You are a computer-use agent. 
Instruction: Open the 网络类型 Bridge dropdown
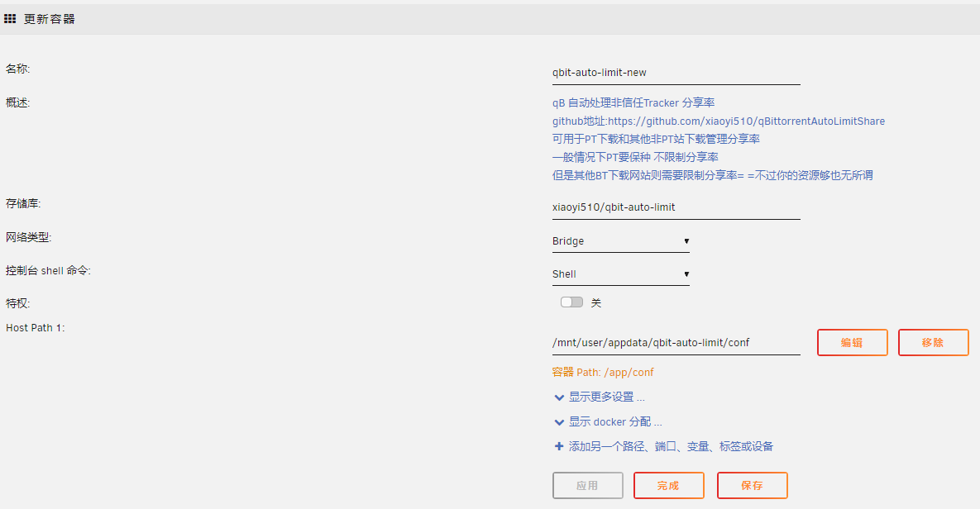(620, 240)
